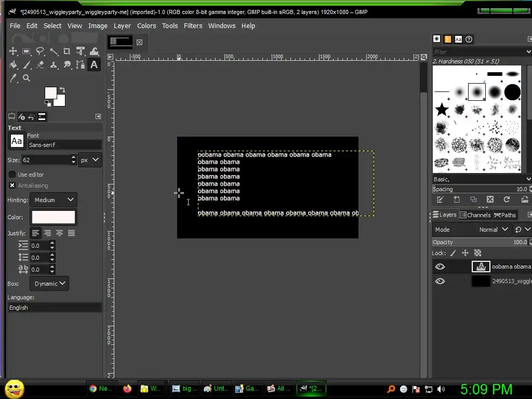Select the Eraser tool
This screenshot has width=532, height=399.
click(40, 65)
